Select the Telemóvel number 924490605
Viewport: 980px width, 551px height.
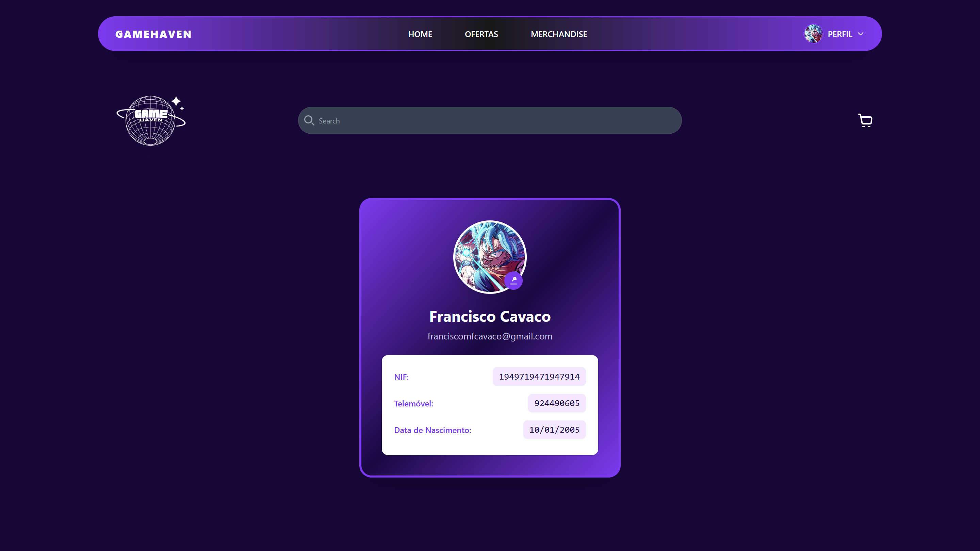click(x=557, y=403)
